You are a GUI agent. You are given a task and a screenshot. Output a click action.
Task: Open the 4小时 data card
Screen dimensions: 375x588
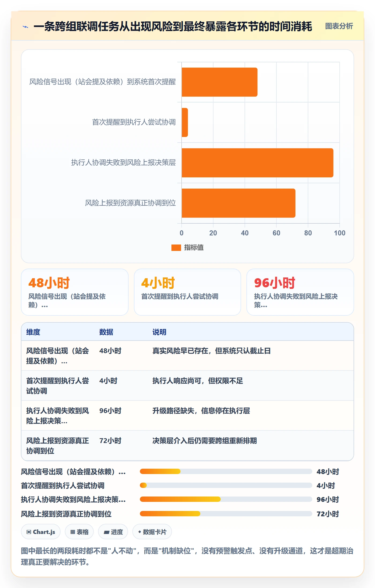[x=187, y=292]
